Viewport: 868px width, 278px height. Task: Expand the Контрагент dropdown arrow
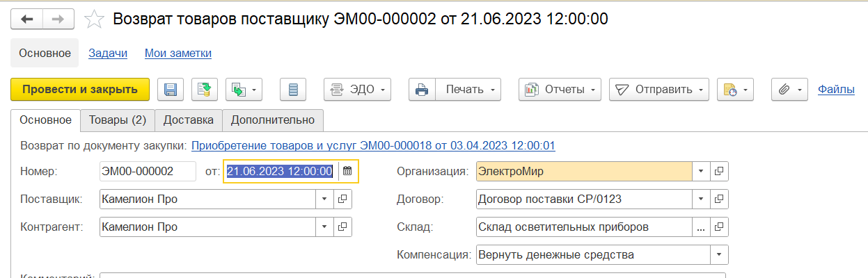(x=324, y=227)
